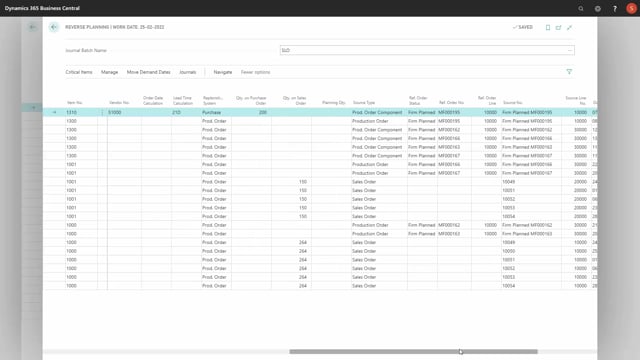
Task: Open settings gear in top bar
Action: click(x=598, y=8)
